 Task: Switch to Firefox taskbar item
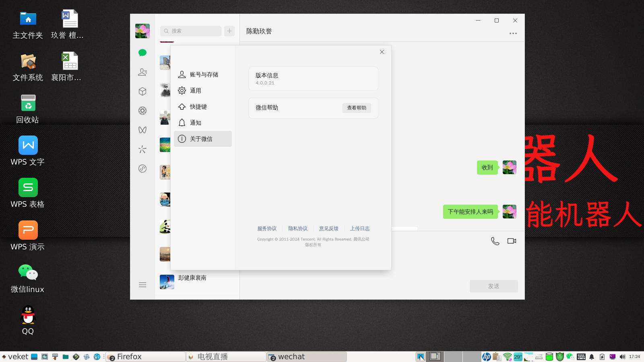point(146,357)
